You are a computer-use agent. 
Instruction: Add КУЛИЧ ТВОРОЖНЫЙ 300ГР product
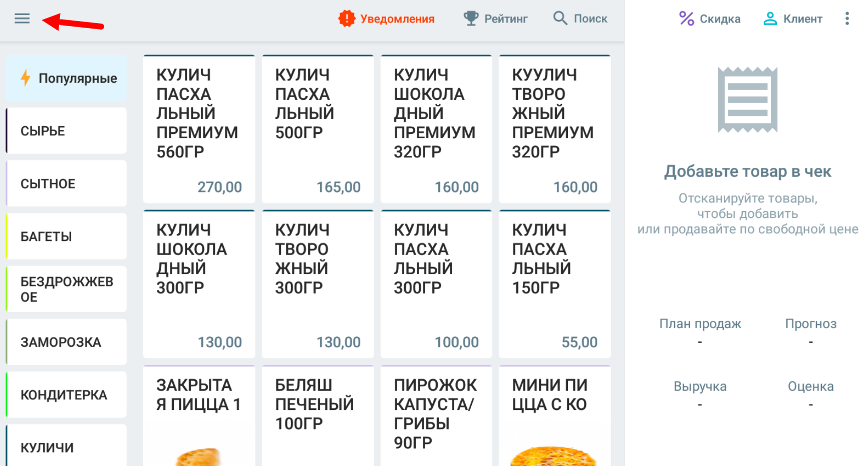[x=318, y=284]
